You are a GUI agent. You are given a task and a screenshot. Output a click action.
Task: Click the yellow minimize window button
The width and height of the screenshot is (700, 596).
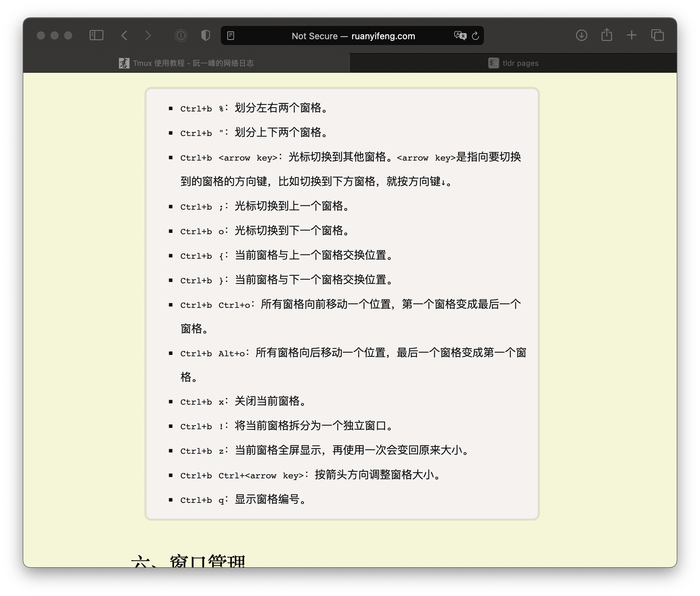tap(55, 35)
